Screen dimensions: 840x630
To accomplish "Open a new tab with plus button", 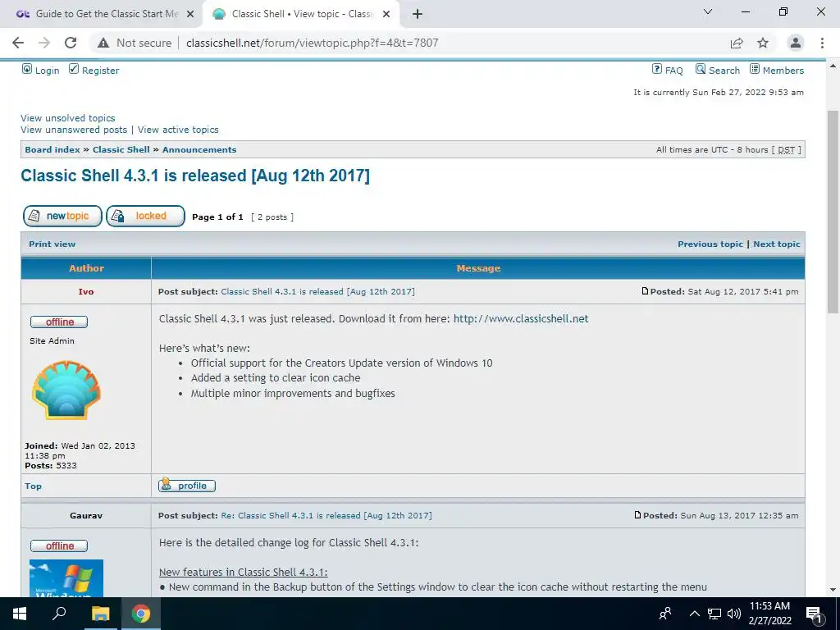I will click(418, 14).
